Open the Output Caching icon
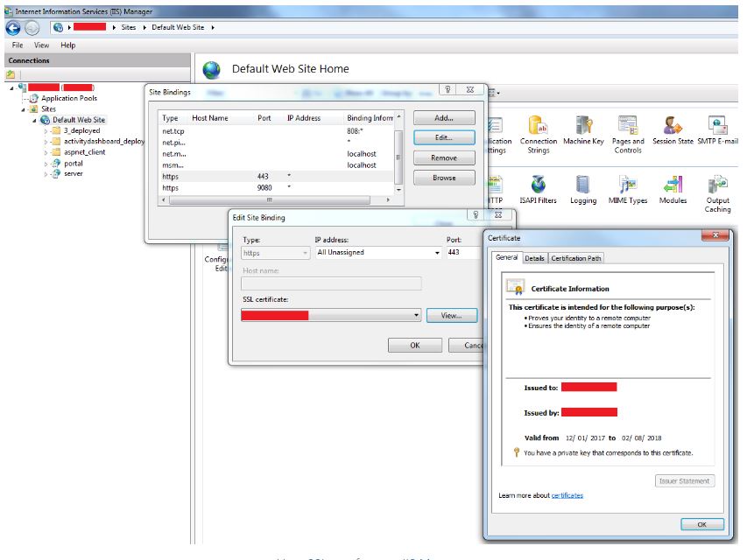 point(717,188)
